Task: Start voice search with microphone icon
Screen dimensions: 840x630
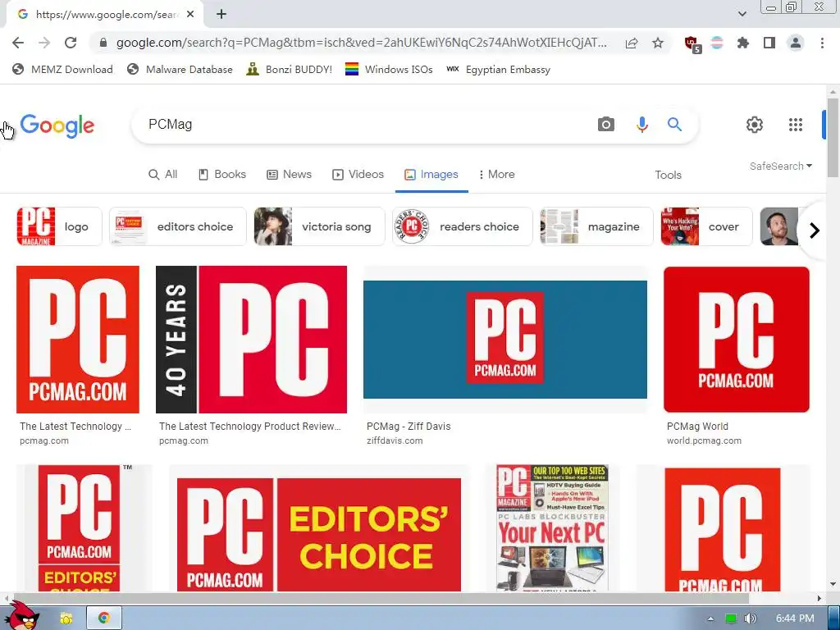Action: (x=641, y=125)
